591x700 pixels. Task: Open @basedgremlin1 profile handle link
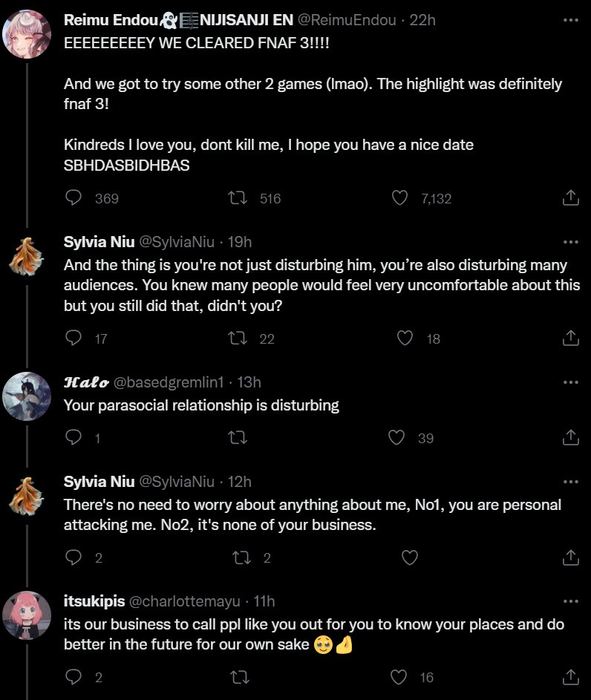tap(166, 382)
